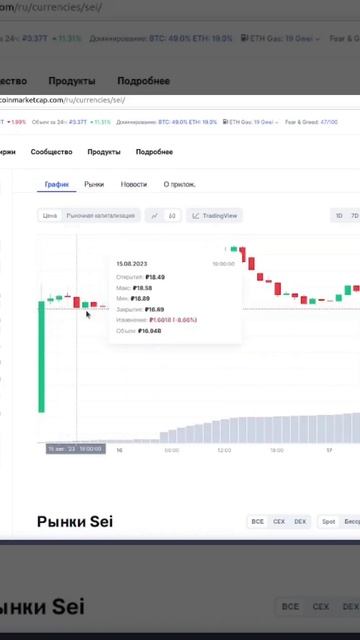Click the 15 авг '23 18:00:00 time marker
The width and height of the screenshot is (360, 640).
pos(76,449)
